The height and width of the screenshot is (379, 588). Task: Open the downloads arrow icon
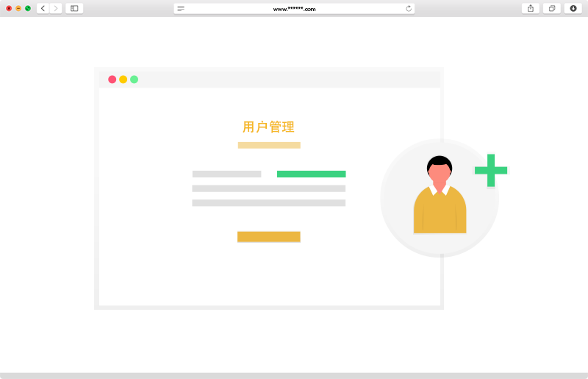(573, 8)
